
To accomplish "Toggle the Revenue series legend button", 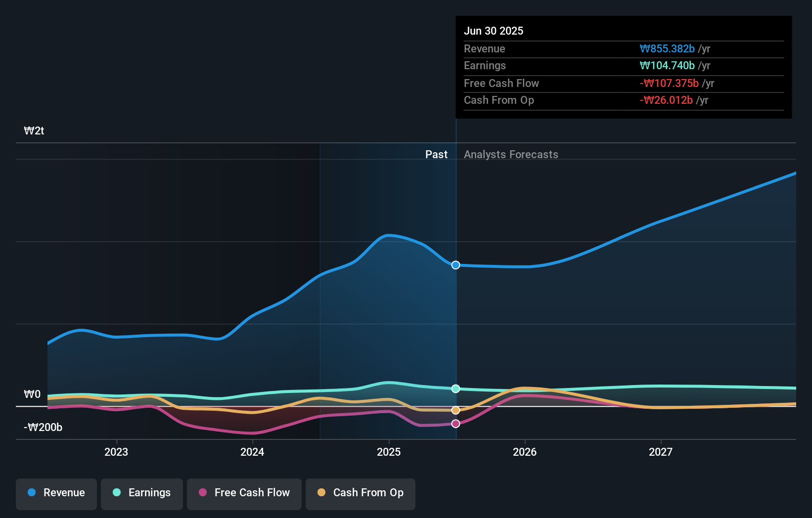I will pos(56,494).
